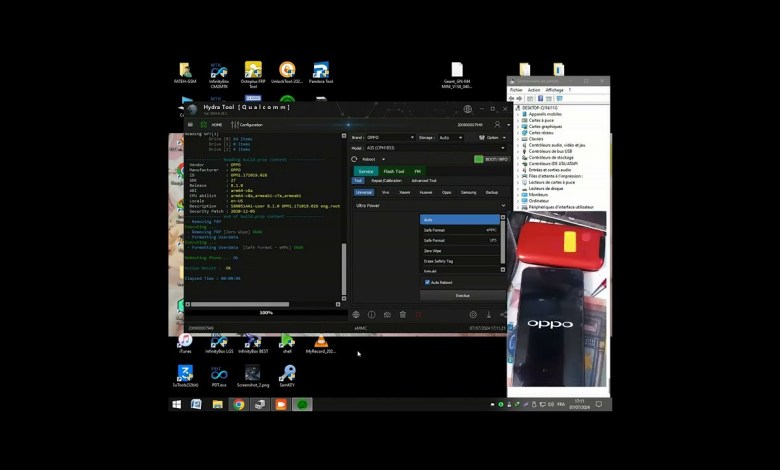This screenshot has height=470, width=780.
Task: Select the Xiaomi brand tab
Action: coord(404,192)
